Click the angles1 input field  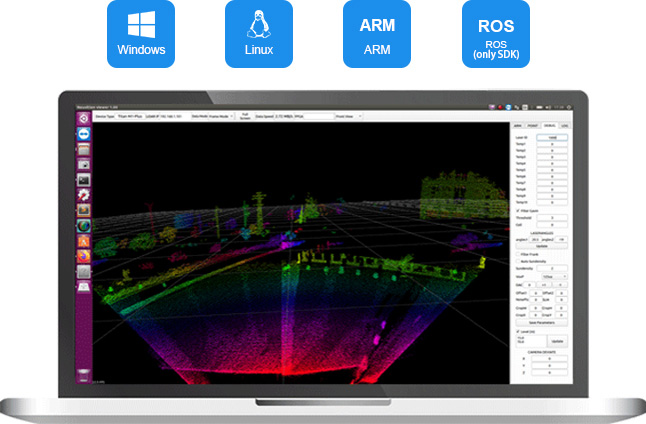[535, 239]
